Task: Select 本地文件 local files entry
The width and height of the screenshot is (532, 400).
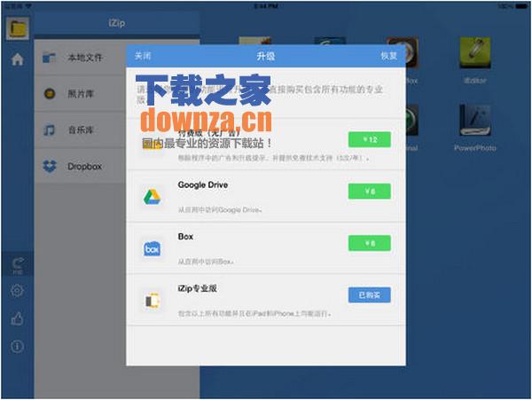Action: [80, 58]
